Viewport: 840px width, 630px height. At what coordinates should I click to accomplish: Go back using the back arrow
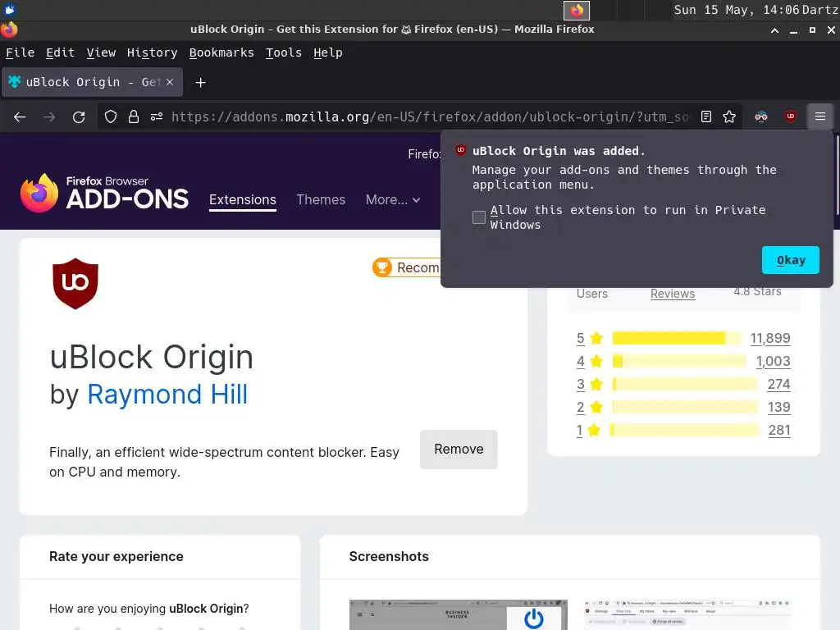20,116
